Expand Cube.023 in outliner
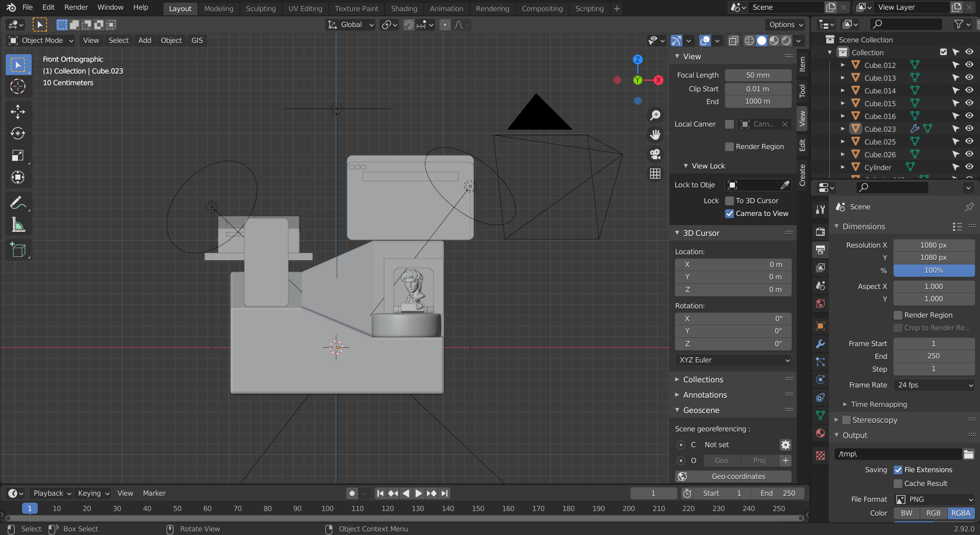Screen dimensions: 980x535 point(843,129)
